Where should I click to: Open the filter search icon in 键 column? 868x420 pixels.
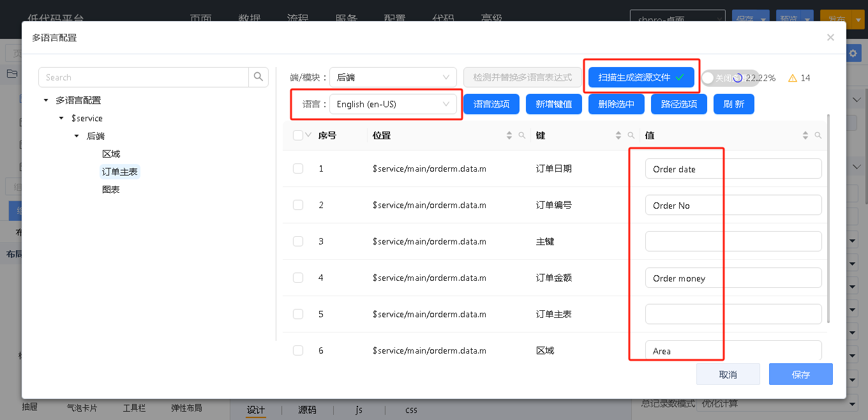(631, 135)
